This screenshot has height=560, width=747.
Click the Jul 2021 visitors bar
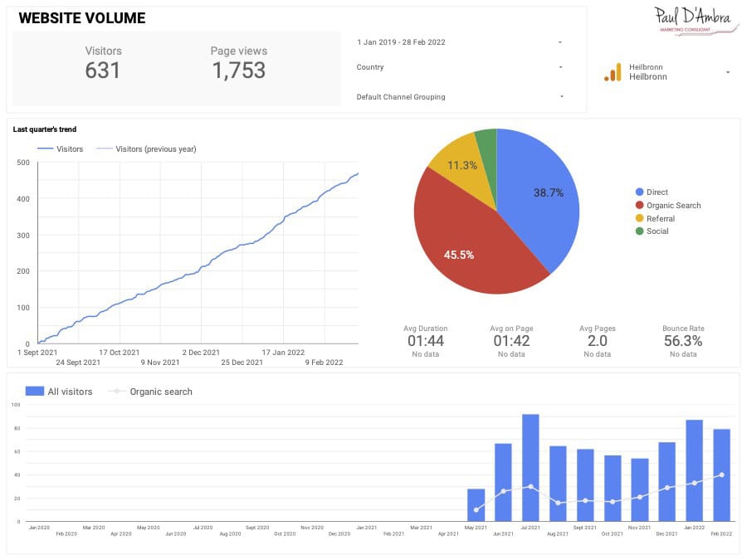530,468
